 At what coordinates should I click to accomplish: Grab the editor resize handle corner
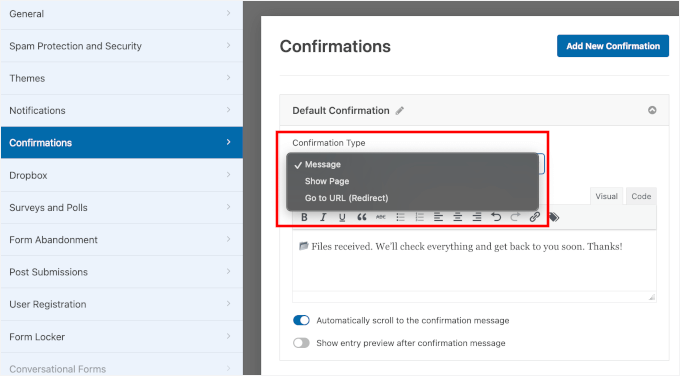[x=652, y=297]
